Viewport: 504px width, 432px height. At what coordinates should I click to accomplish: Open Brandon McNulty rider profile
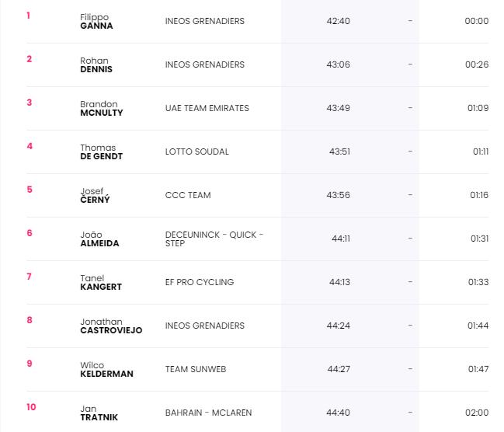102,109
